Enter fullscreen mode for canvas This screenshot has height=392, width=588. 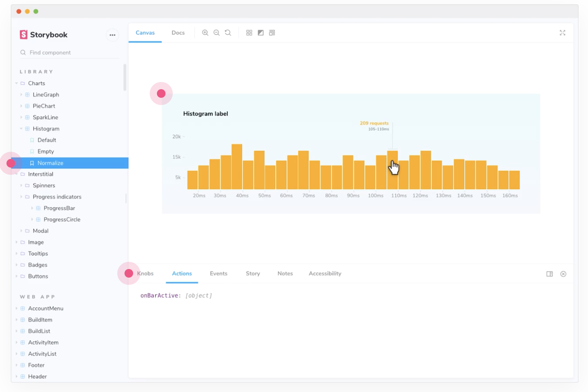[562, 33]
